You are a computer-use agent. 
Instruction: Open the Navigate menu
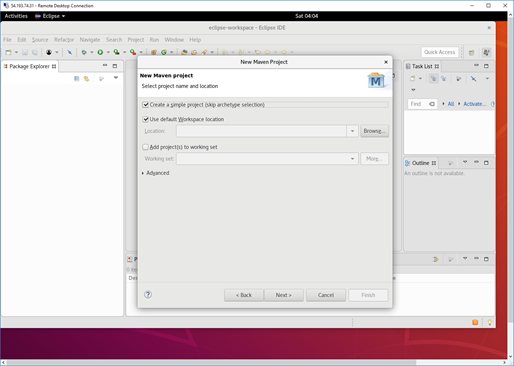(90, 40)
